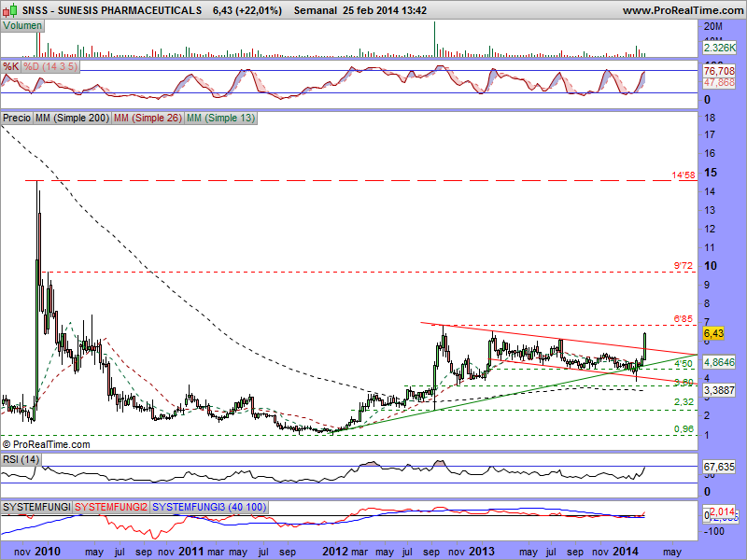The height and width of the screenshot is (560, 747).
Task: Select the 18 price axis label
Action: (710, 119)
